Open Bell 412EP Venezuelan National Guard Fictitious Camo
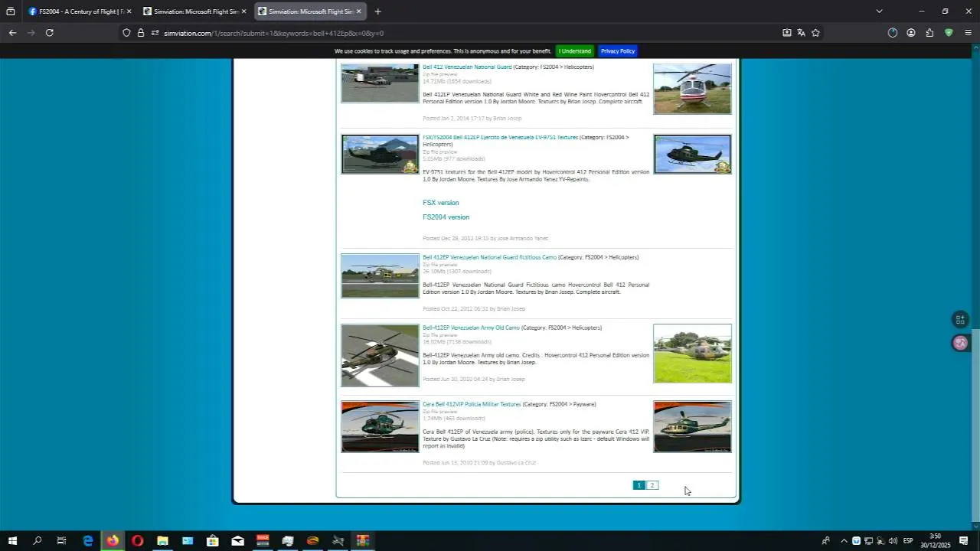This screenshot has width=980, height=551. point(489,258)
